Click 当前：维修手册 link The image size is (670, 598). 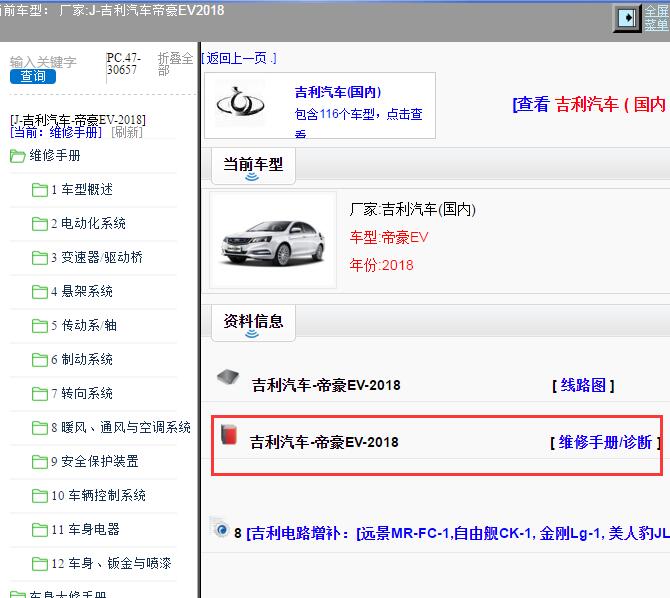pos(56,132)
